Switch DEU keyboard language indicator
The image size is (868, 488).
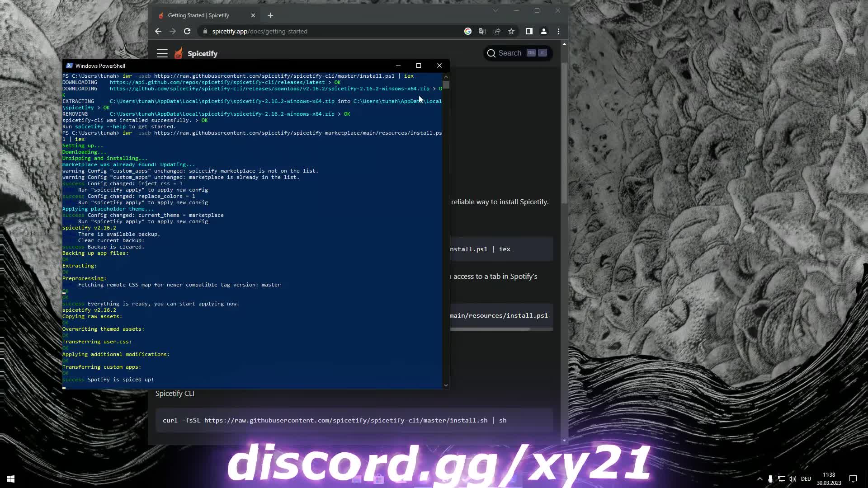[x=806, y=479]
